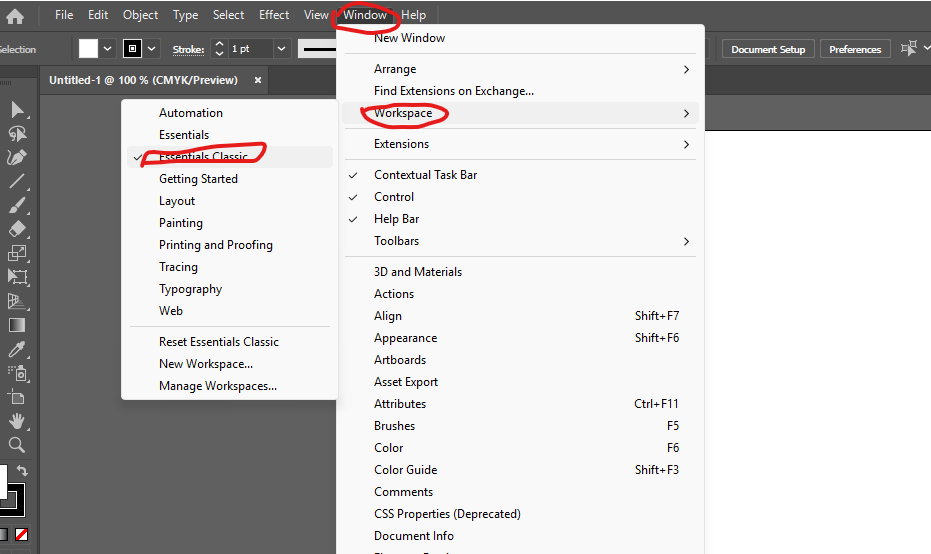Expand the Extensions submenu
The image size is (931, 554).
[x=520, y=144]
